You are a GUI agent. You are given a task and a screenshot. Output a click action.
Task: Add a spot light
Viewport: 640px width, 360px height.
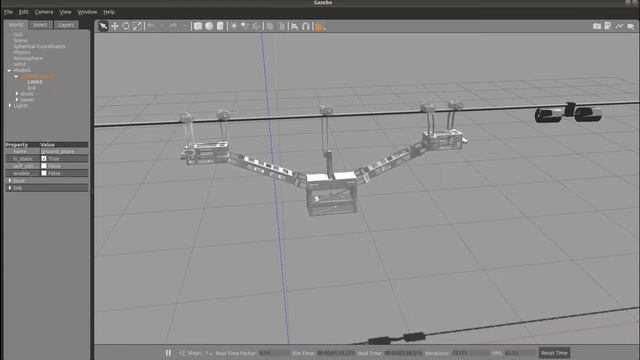click(x=244, y=26)
